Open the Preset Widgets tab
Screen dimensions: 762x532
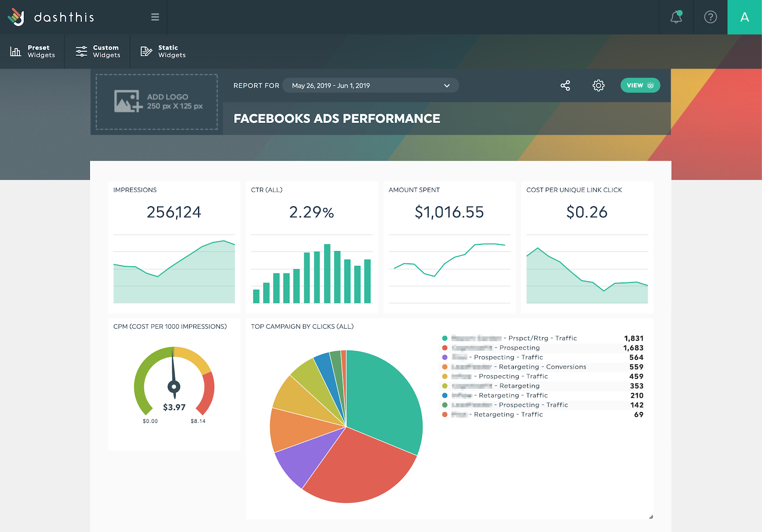tap(32, 51)
